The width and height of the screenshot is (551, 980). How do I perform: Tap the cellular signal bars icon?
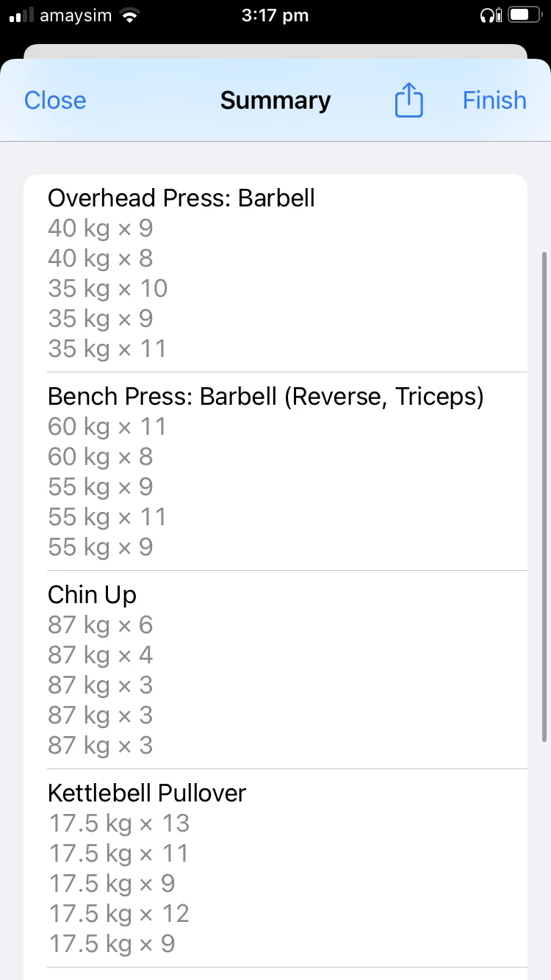click(x=22, y=15)
